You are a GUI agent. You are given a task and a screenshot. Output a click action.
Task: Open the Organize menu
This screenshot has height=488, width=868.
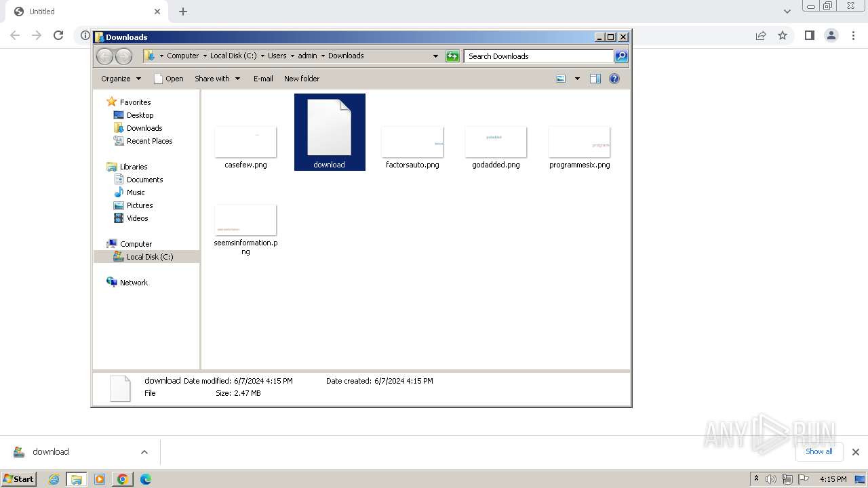[121, 79]
